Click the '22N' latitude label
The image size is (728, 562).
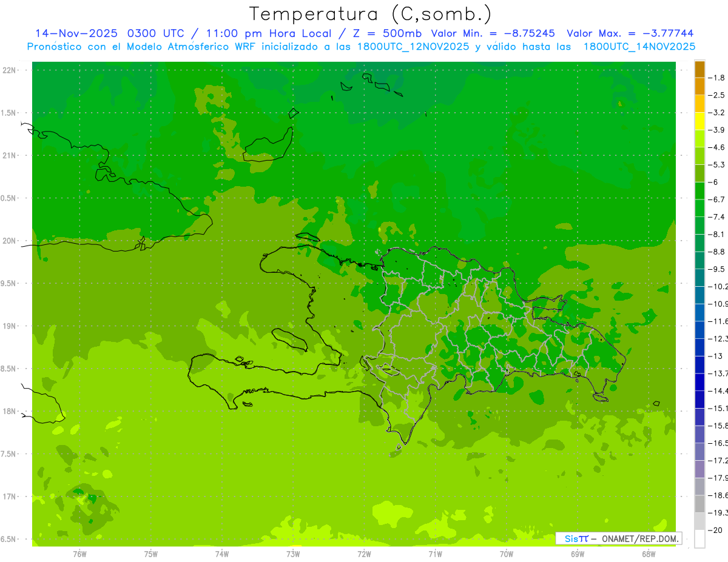click(10, 70)
